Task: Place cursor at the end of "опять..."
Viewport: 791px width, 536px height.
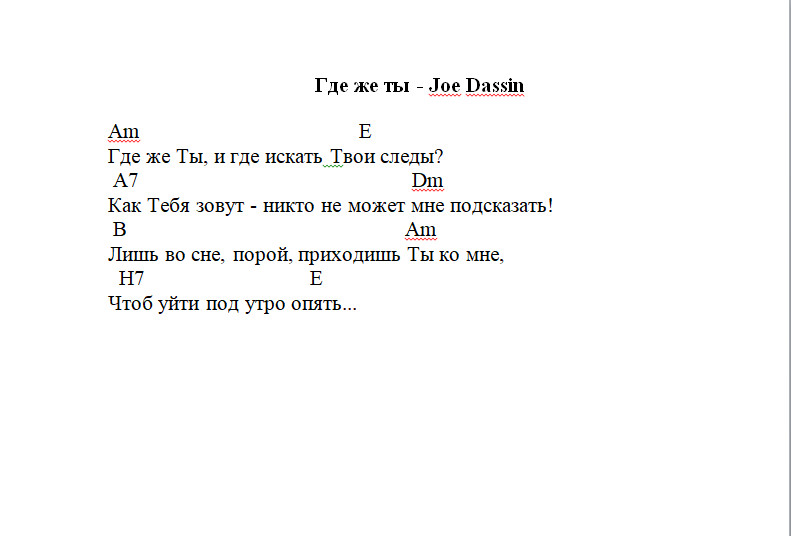Action: click(x=357, y=304)
